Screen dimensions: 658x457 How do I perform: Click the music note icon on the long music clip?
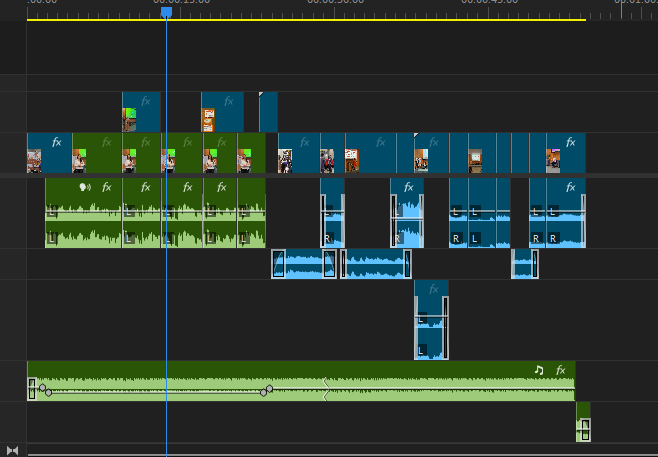click(539, 370)
